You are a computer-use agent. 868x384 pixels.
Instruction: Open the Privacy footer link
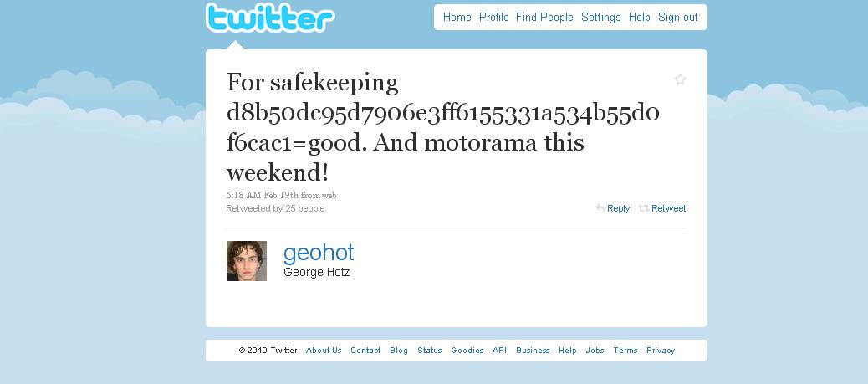pos(661,351)
